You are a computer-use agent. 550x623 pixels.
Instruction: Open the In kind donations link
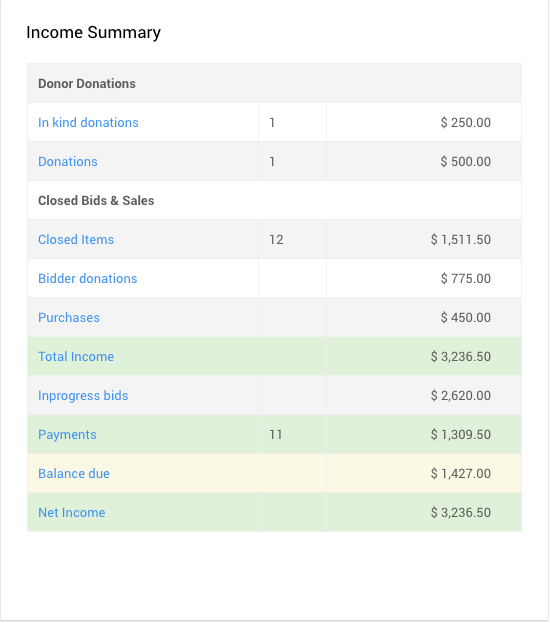coord(88,122)
